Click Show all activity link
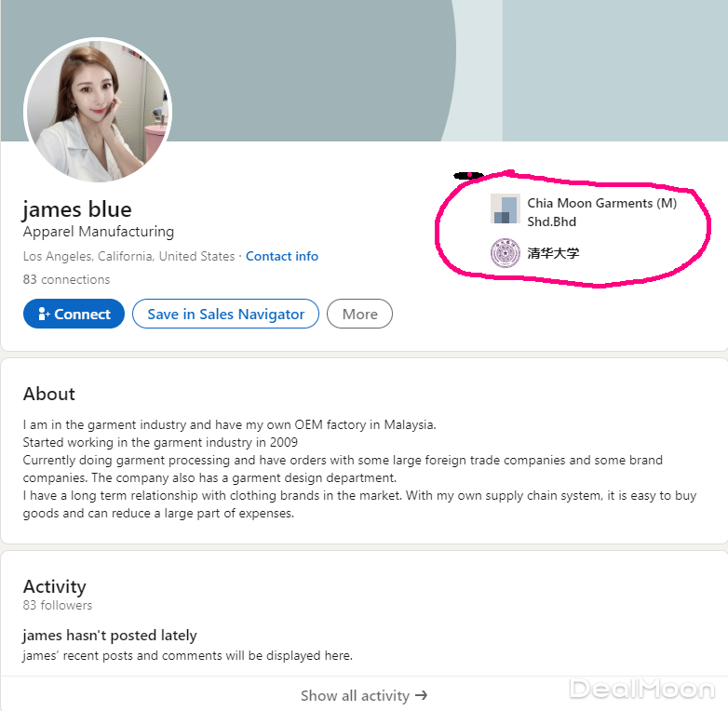 point(355,695)
